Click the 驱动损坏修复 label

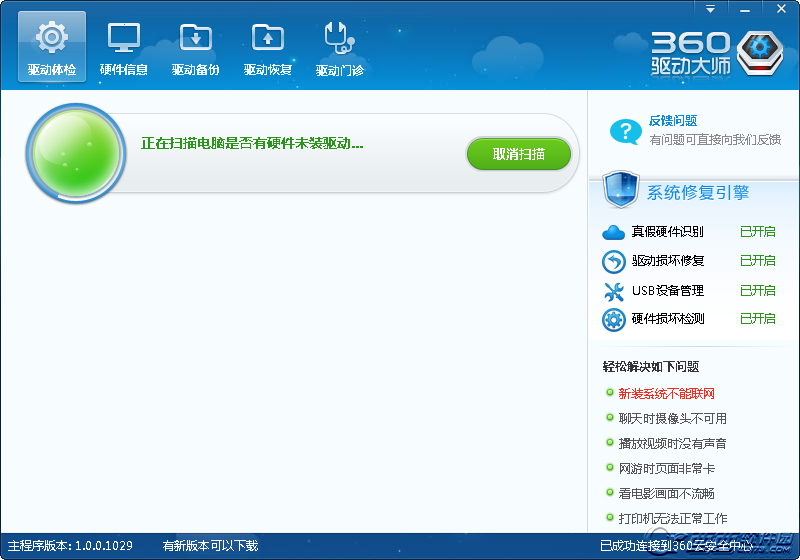pos(667,261)
